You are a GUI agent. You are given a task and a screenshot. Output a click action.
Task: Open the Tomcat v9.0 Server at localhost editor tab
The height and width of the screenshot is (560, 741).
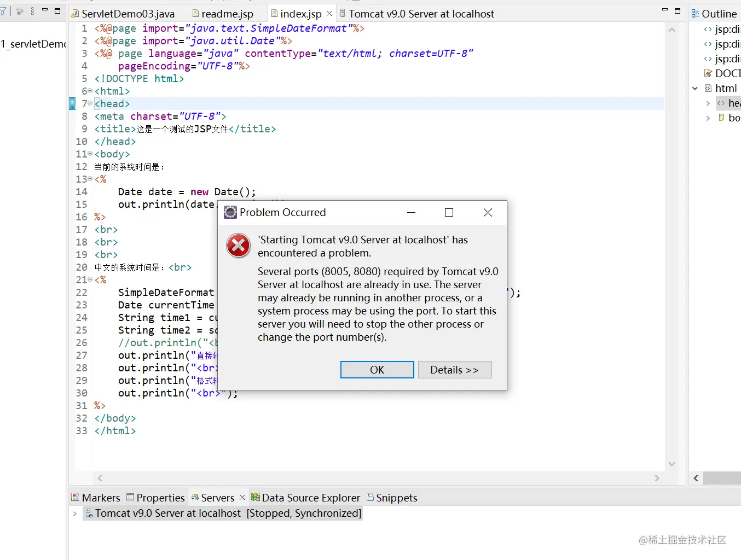[416, 14]
